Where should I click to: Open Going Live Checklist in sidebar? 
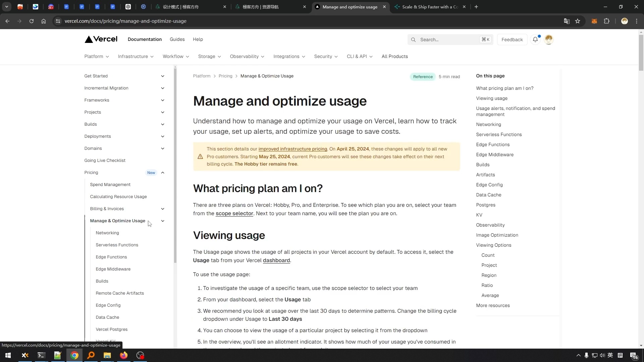point(105,161)
